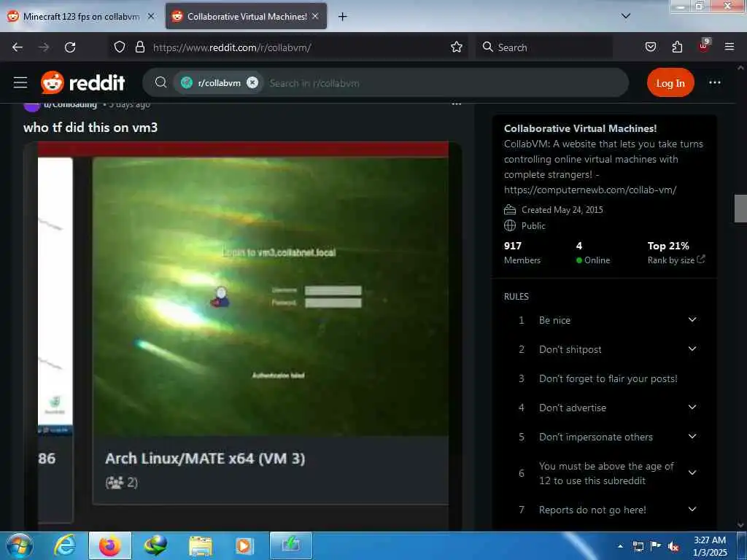Viewport: 747px width, 560px height.
Task: Click the green arrow app taskbar icon
Action: pos(290,545)
